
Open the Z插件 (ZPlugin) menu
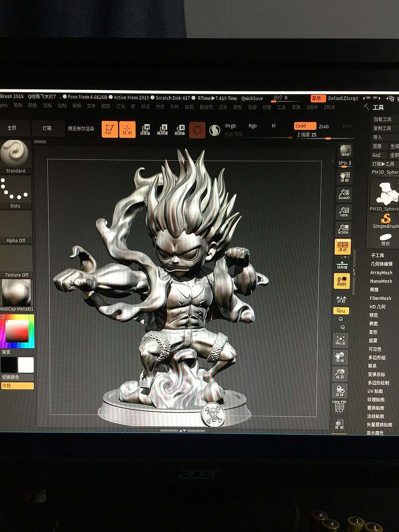click(312, 107)
